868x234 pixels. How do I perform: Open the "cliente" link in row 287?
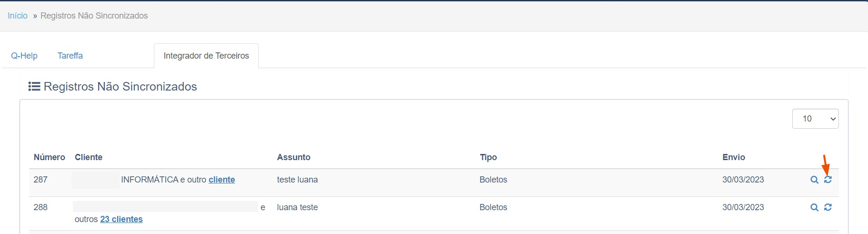point(222,180)
